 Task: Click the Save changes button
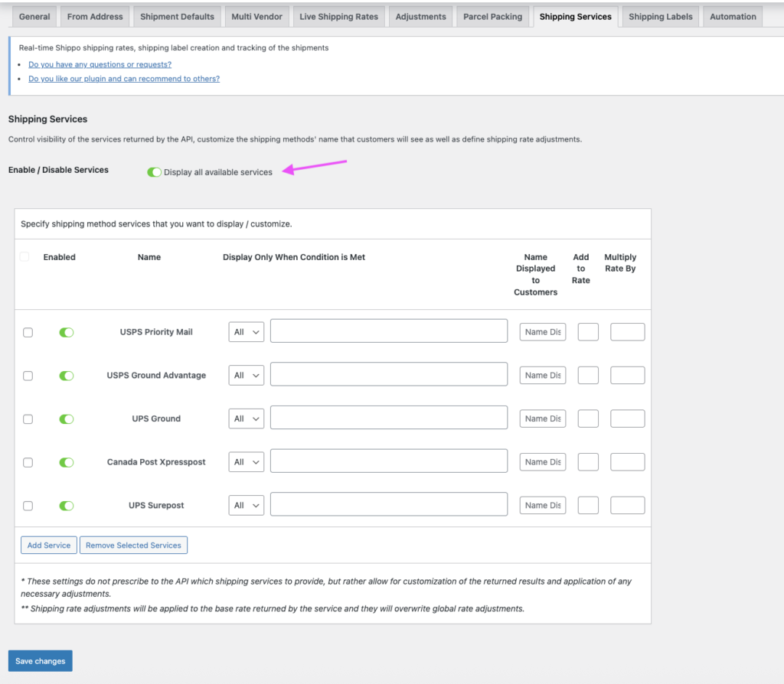click(x=40, y=661)
